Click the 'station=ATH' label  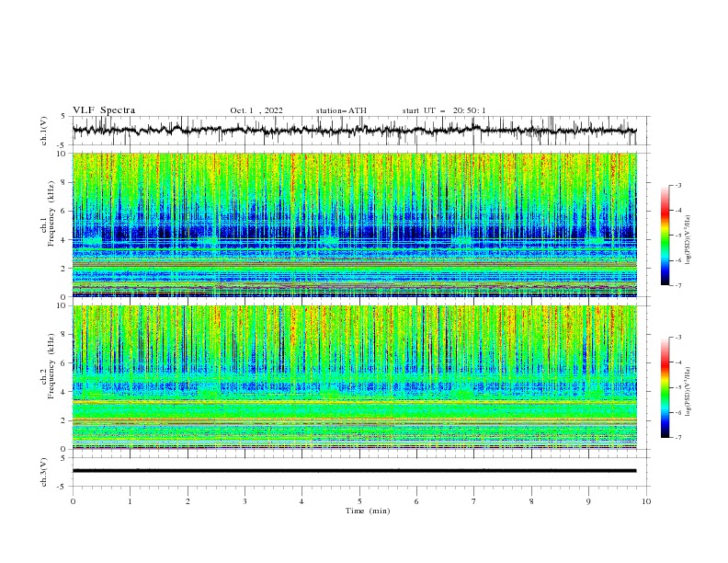click(x=341, y=110)
